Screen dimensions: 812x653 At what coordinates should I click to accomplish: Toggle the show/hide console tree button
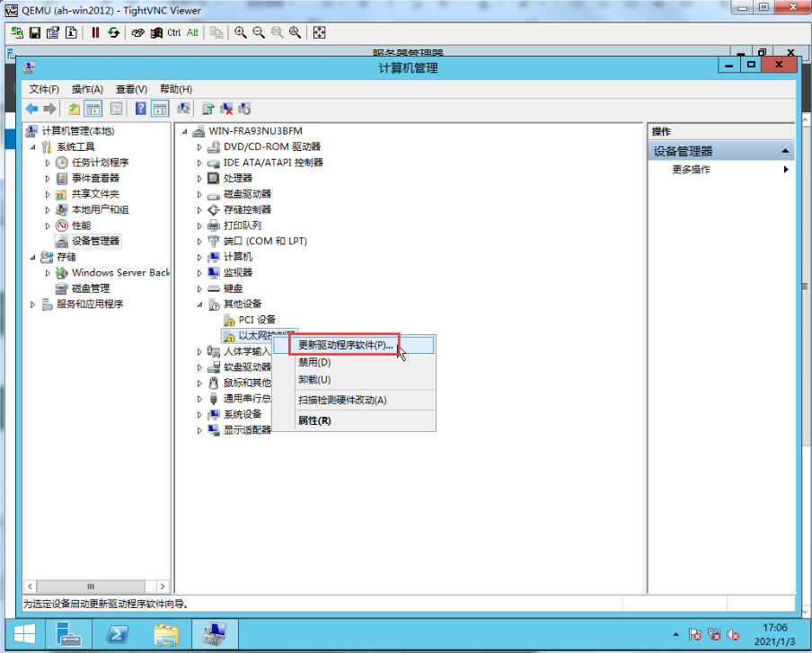93,109
